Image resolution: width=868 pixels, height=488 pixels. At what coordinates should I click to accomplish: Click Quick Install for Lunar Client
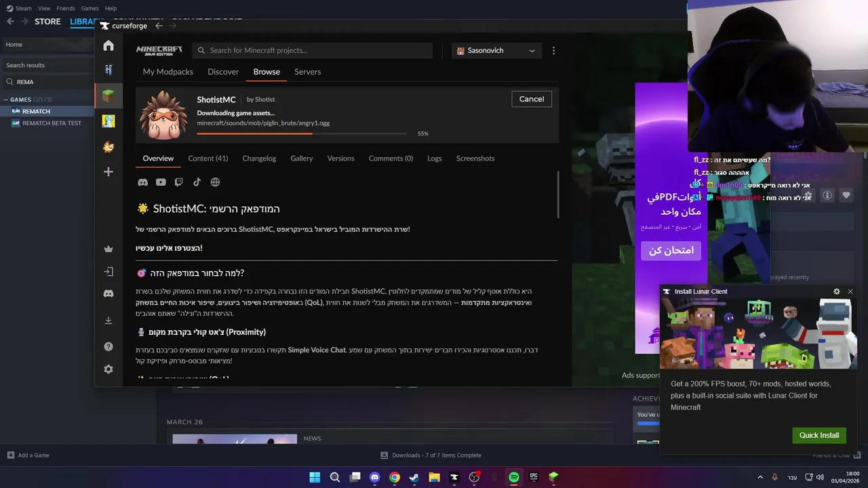pyautogui.click(x=819, y=435)
